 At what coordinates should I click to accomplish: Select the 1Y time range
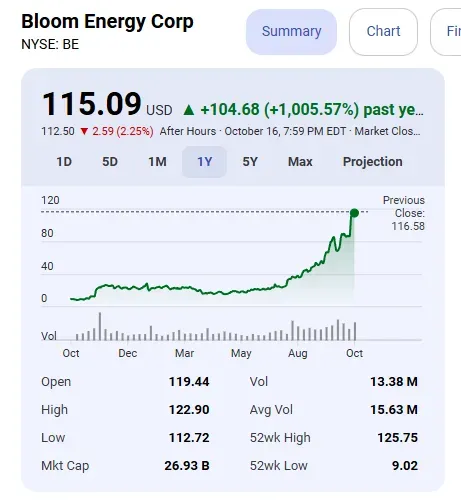(204, 162)
